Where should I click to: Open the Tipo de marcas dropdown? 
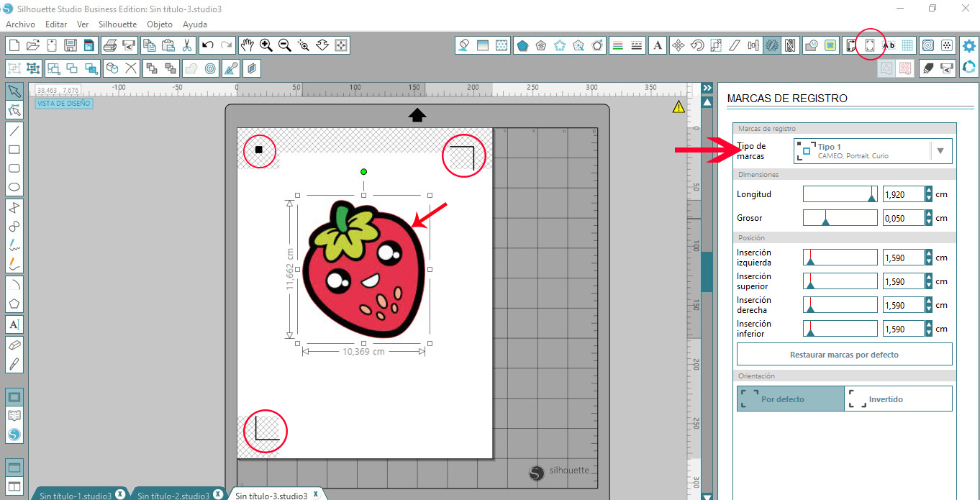874,151
